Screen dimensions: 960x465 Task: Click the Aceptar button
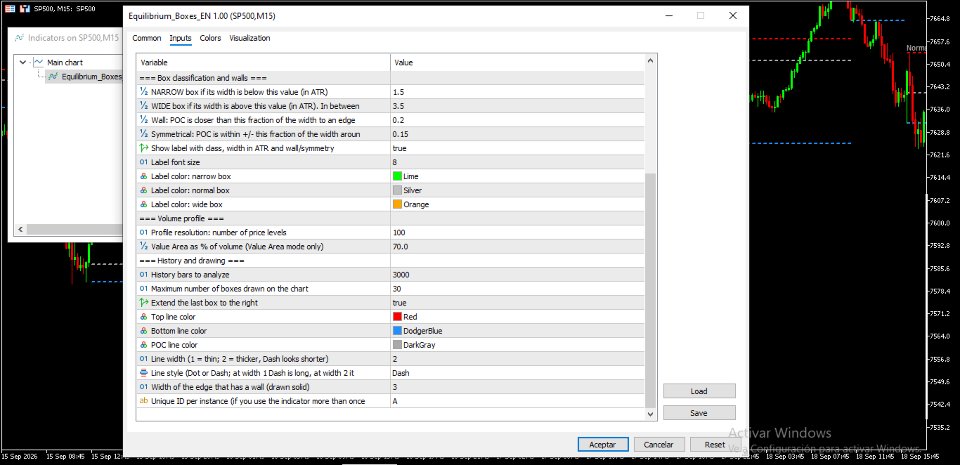(603, 445)
